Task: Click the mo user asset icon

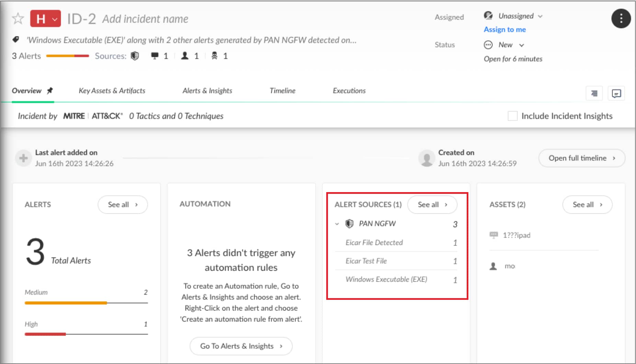Action: 493,266
